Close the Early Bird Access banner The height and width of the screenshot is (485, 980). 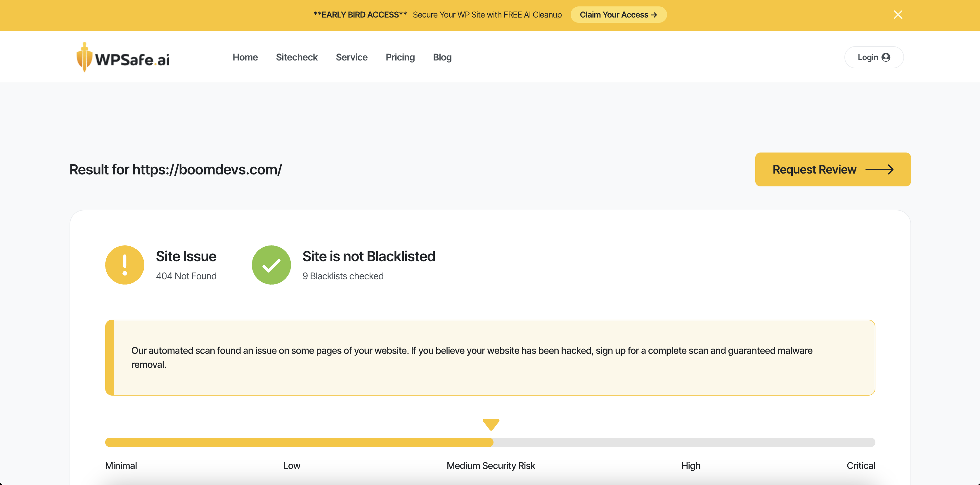click(x=898, y=15)
